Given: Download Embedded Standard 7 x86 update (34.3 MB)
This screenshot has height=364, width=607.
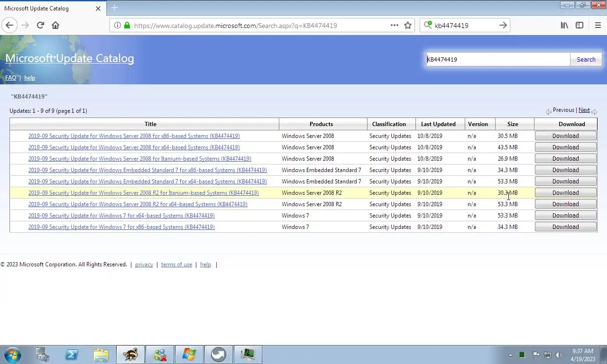Looking at the screenshot, I should pyautogui.click(x=565, y=170).
